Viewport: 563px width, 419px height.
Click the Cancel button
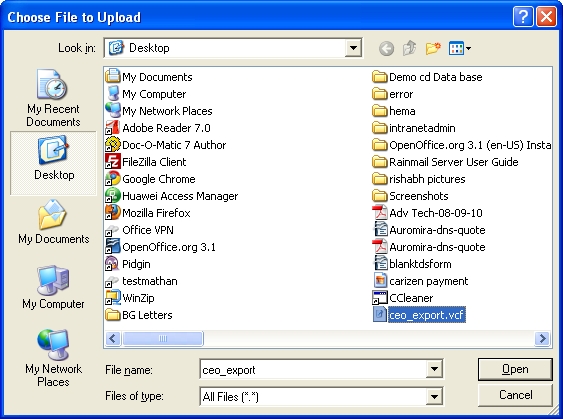click(x=515, y=395)
